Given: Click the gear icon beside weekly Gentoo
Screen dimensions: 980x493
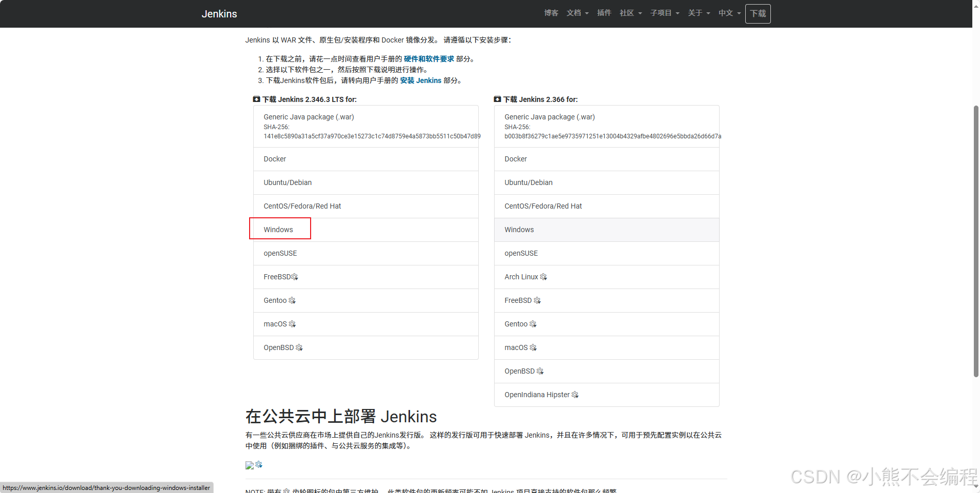Looking at the screenshot, I should [x=533, y=324].
